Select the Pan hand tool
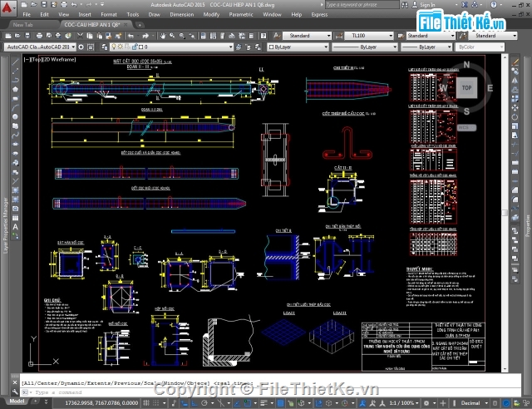 (x=163, y=36)
